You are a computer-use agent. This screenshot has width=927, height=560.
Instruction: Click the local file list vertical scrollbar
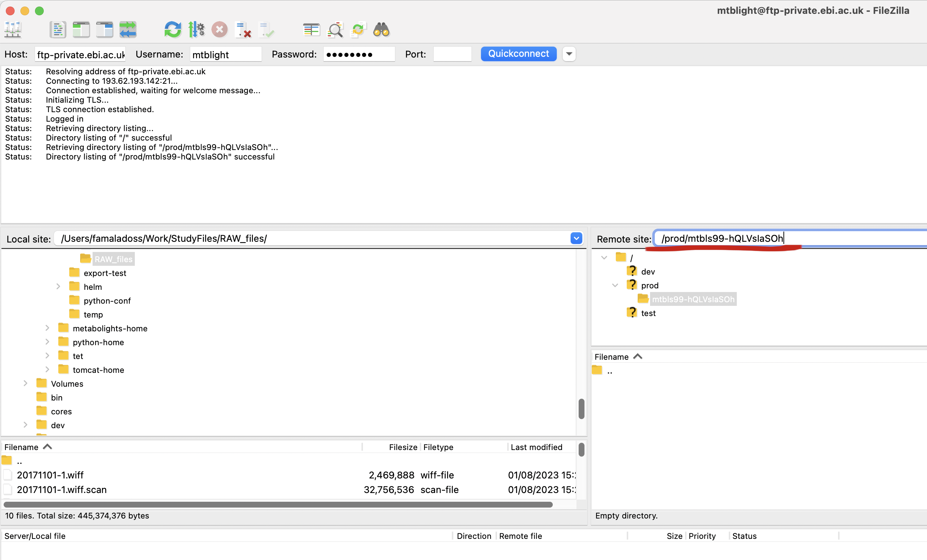581,450
